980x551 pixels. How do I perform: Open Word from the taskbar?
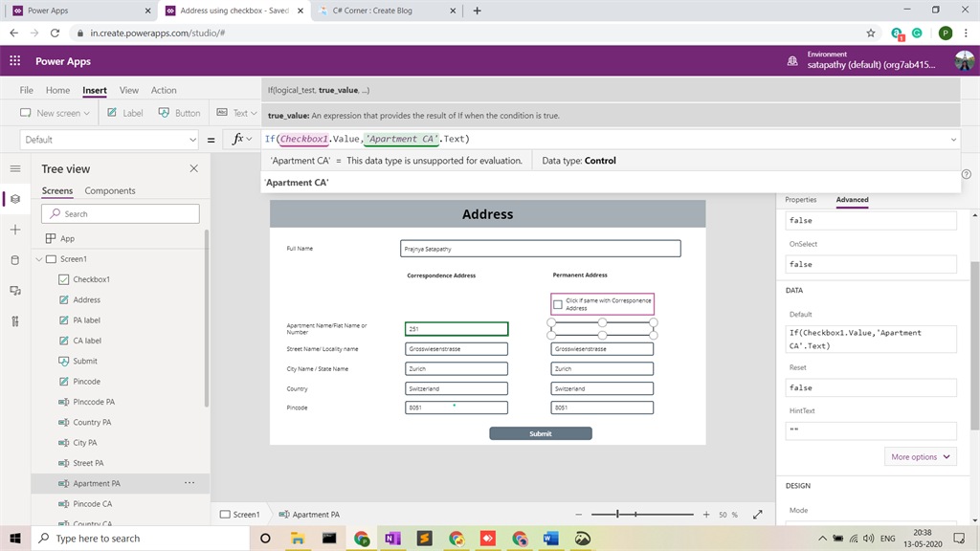550,538
